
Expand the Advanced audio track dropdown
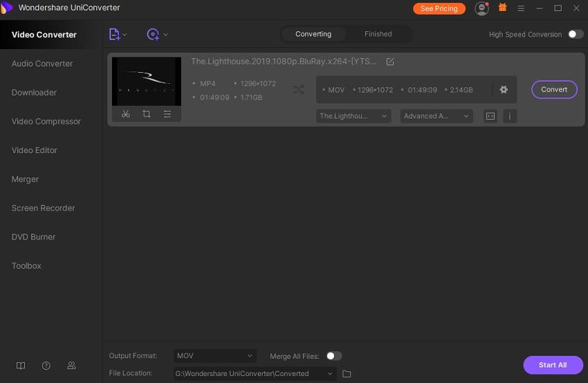click(436, 116)
